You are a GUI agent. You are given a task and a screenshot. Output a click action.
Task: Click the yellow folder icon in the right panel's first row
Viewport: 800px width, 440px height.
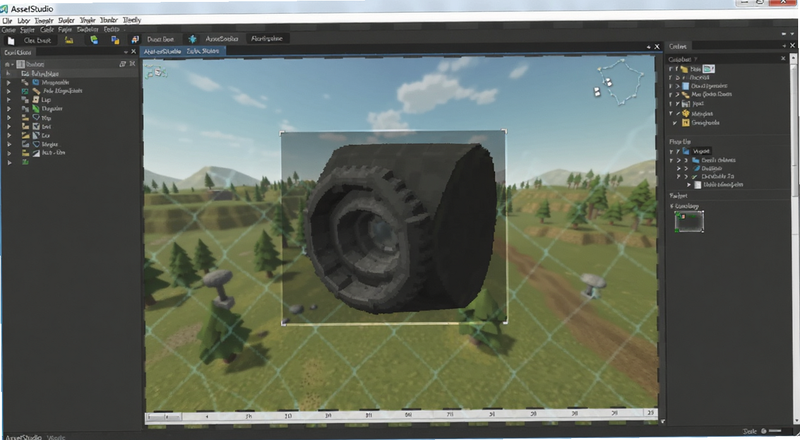pyautogui.click(x=684, y=68)
